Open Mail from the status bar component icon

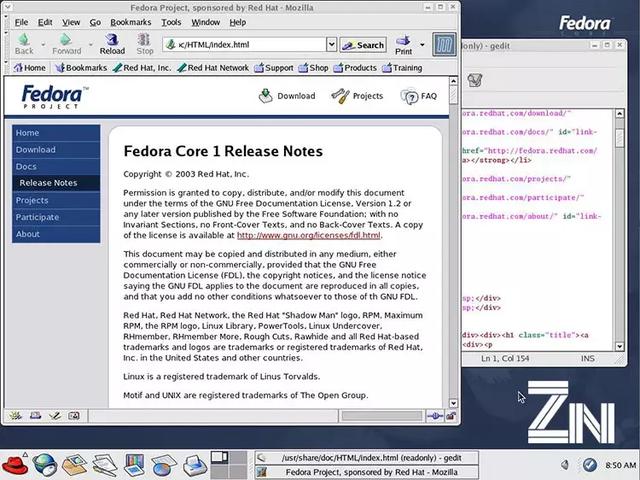[36, 416]
